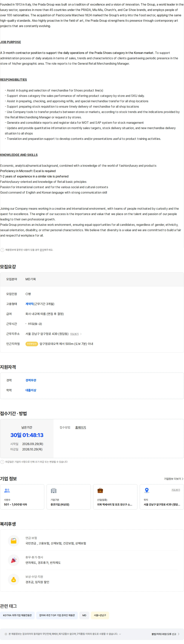Click the 휴무·휴가·행사 party icon

point(14,560)
